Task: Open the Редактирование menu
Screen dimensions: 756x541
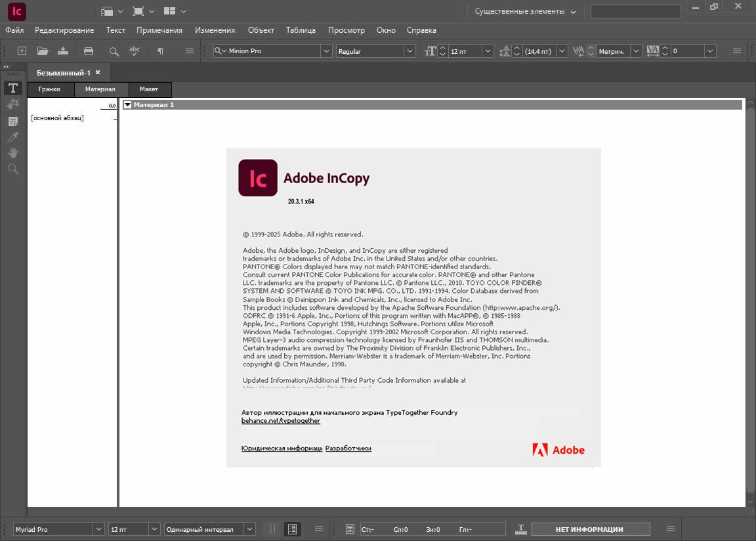Action: tap(64, 30)
